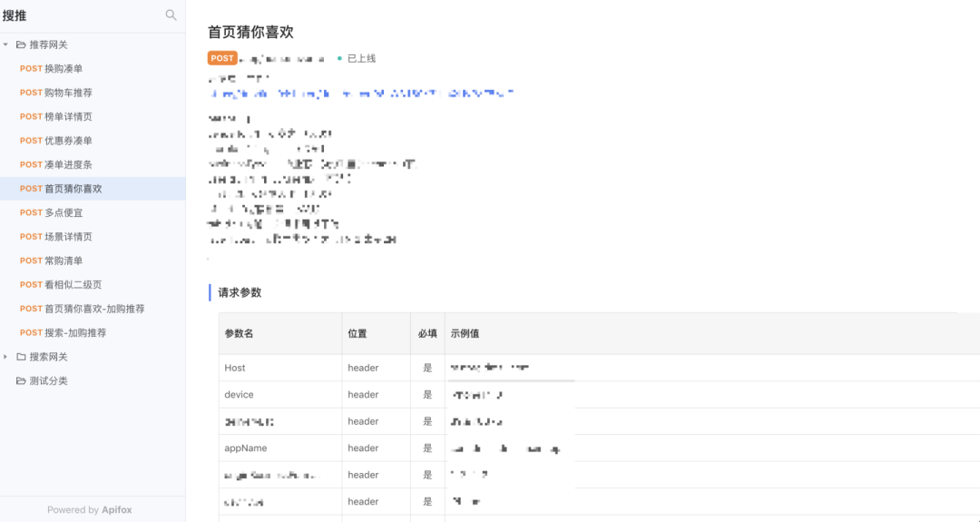Click the 参数名 column header

pyautogui.click(x=239, y=333)
